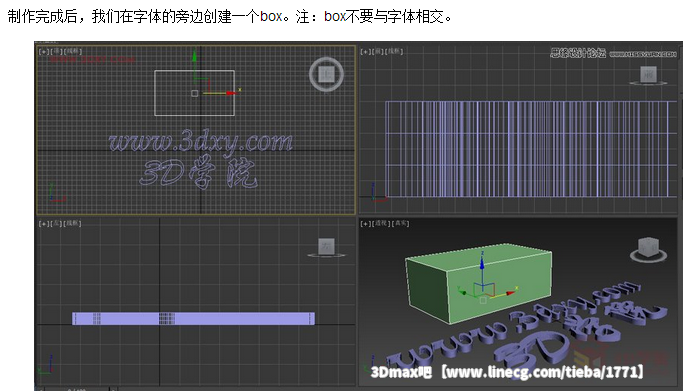Click the ViewCube in the Top viewport
The image size is (683, 391).
point(326,74)
